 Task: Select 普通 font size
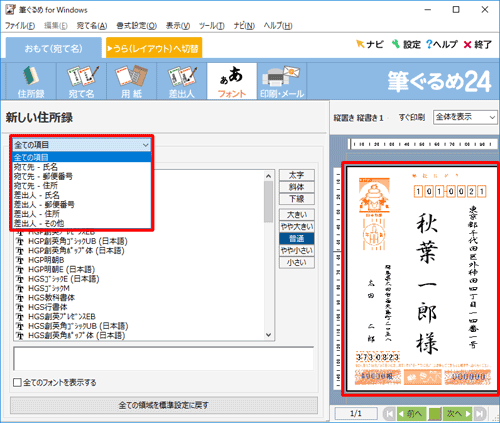pos(297,239)
